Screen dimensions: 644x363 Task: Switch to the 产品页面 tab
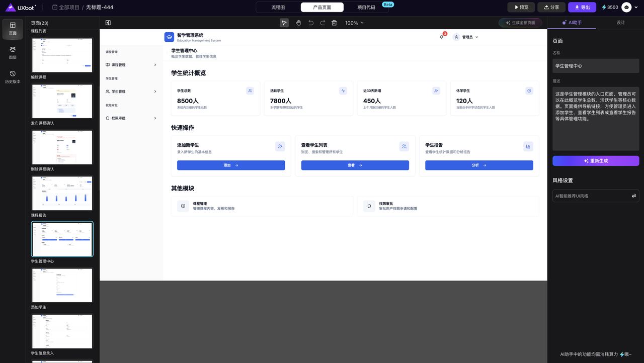pos(322,7)
